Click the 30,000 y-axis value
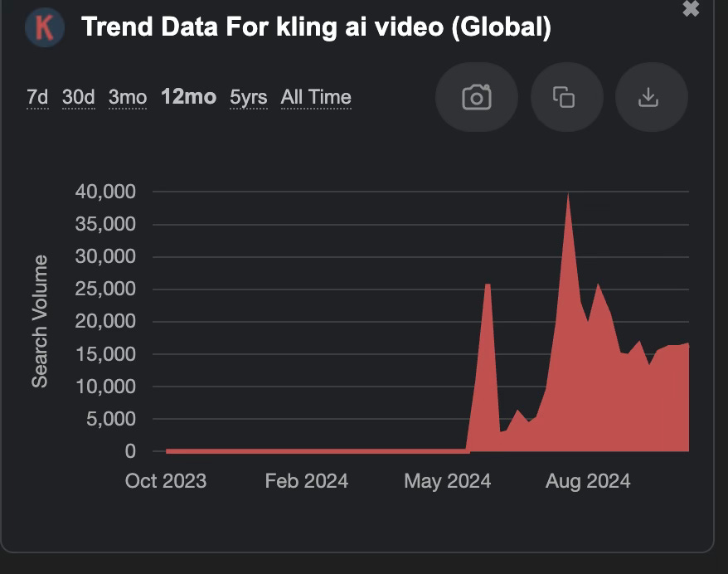Viewport: 728px width, 574px height. click(x=105, y=256)
